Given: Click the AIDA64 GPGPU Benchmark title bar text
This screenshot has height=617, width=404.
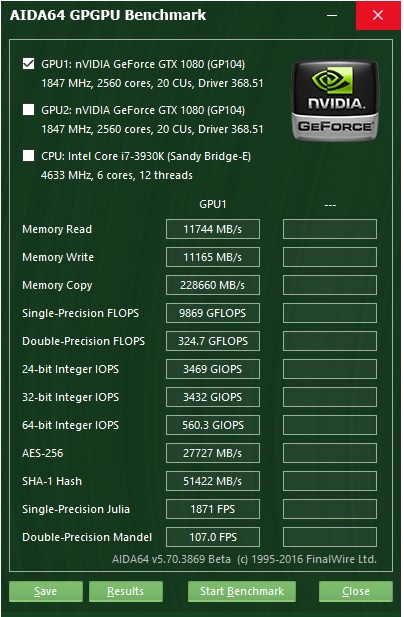Looking at the screenshot, I should pos(108,15).
